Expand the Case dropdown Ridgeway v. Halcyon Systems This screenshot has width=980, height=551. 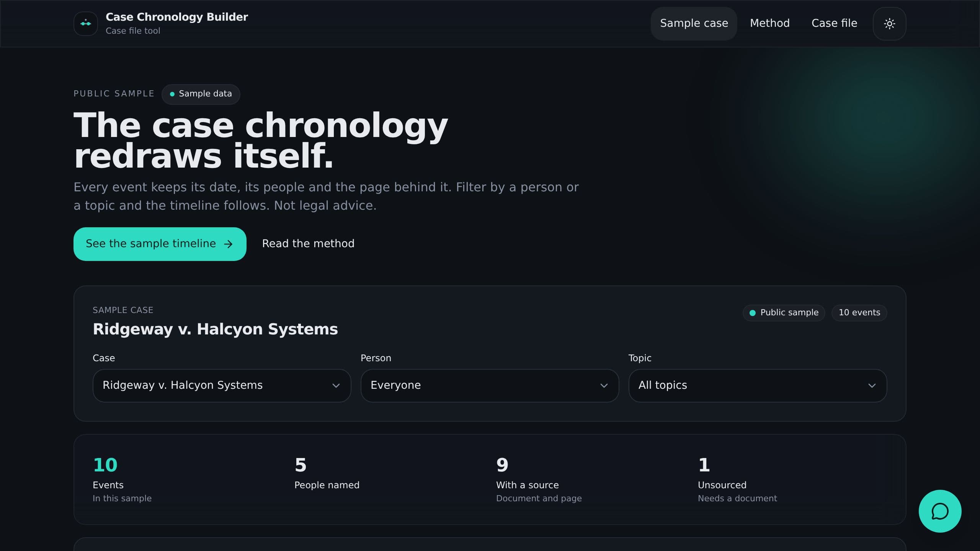222,385
